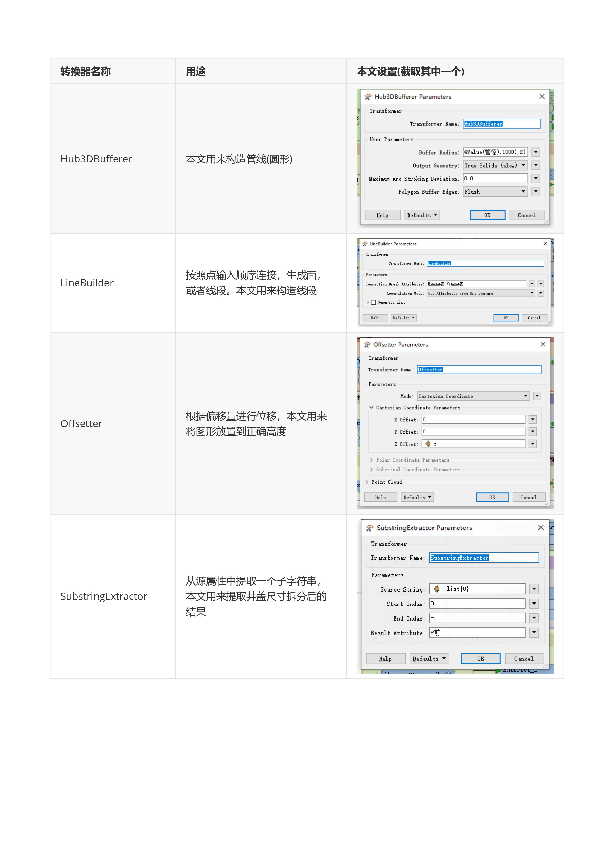Click FME icon in LineBuilder Parameters title

[x=365, y=244]
